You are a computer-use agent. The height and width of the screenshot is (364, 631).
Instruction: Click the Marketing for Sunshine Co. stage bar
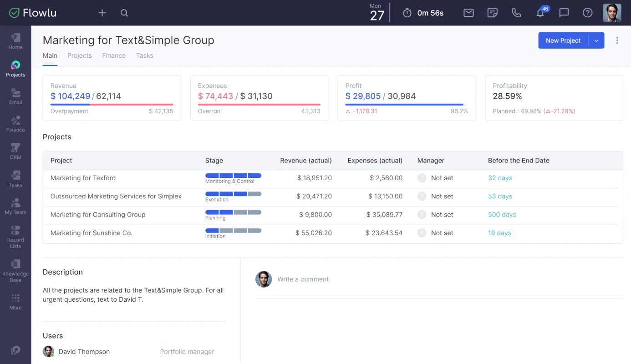233,231
